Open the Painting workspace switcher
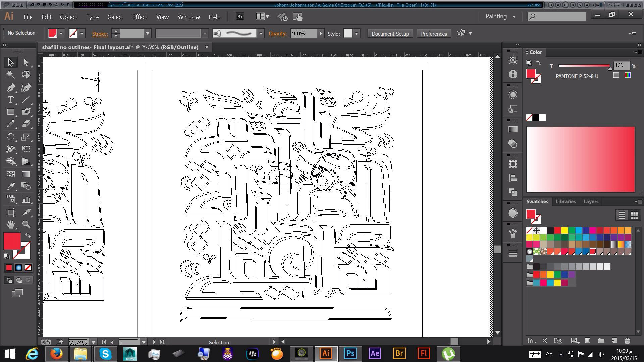The height and width of the screenshot is (362, 644). tap(500, 17)
